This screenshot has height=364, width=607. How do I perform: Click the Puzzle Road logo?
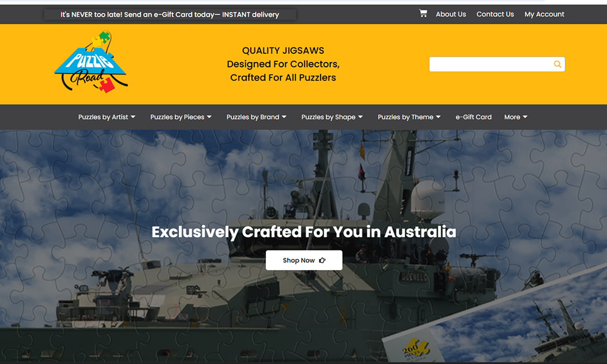click(91, 63)
